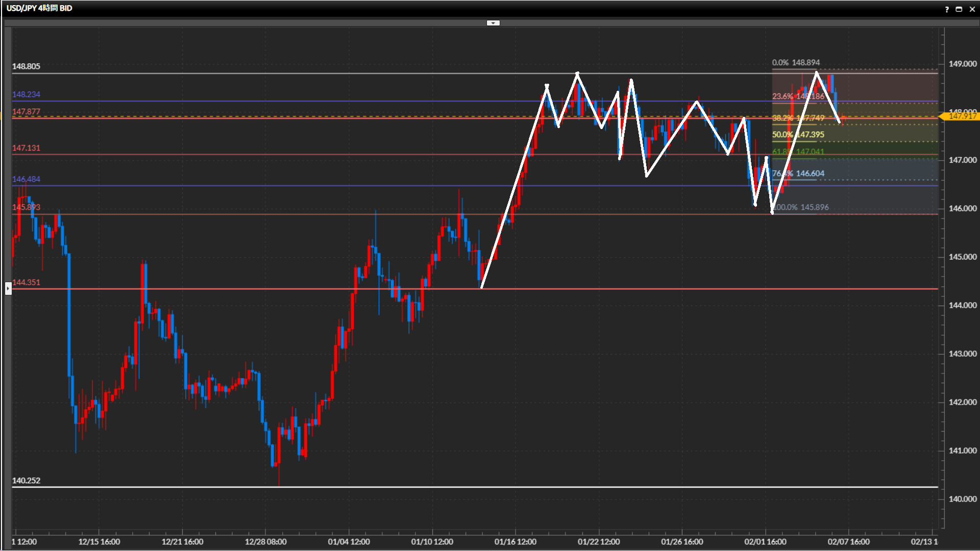
Task: Select Fibonacci 50.0% 147.395 level label
Action: (798, 135)
